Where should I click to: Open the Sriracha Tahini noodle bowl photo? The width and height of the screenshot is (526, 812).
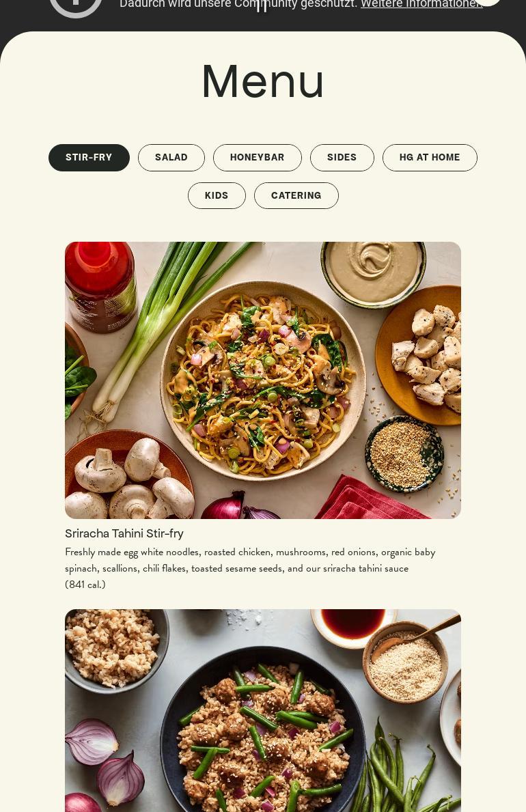point(263,380)
